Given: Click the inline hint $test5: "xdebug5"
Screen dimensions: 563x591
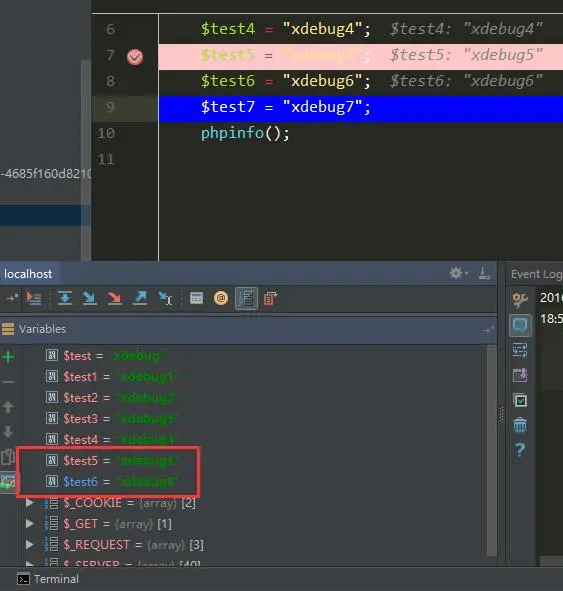Looking at the screenshot, I should (x=466, y=55).
